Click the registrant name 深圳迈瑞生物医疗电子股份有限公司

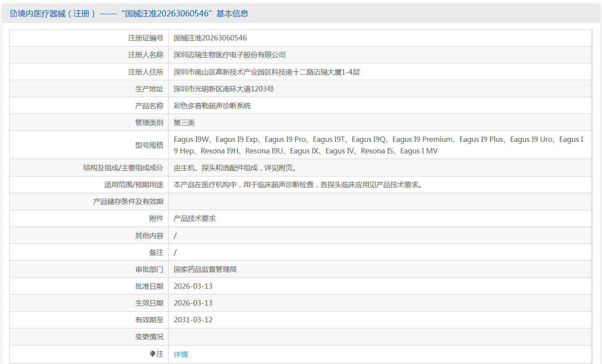[230, 55]
